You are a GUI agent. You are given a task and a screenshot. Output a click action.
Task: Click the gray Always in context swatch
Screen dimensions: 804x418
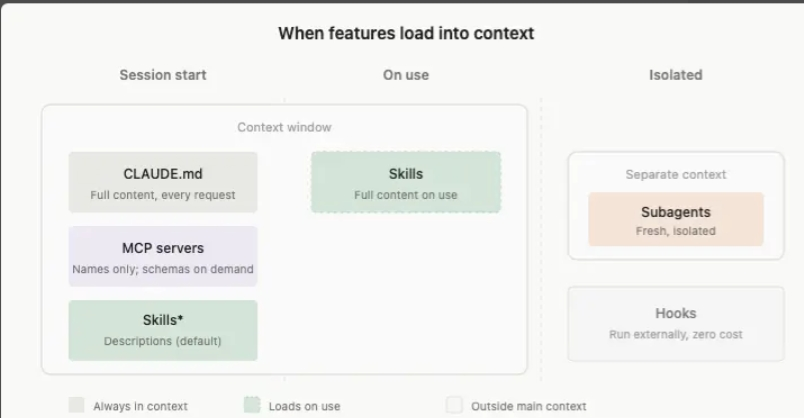tap(76, 405)
